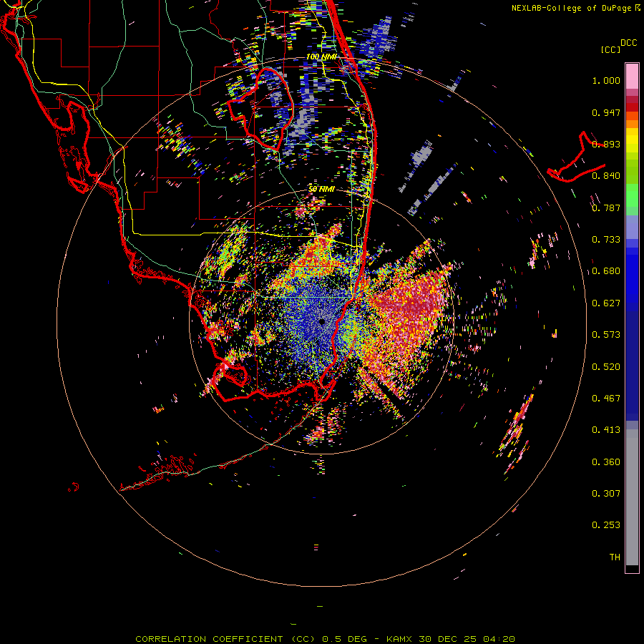Select the 0.573 scale value
The width and height of the screenshot is (644, 644).
pos(606,335)
